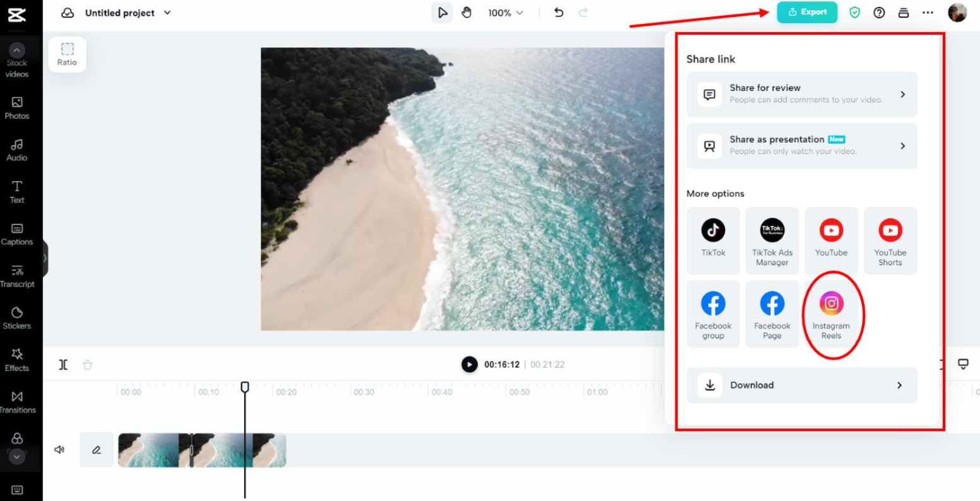Select the Instagram Reels export option
This screenshot has width=980, height=501.
coord(831,314)
